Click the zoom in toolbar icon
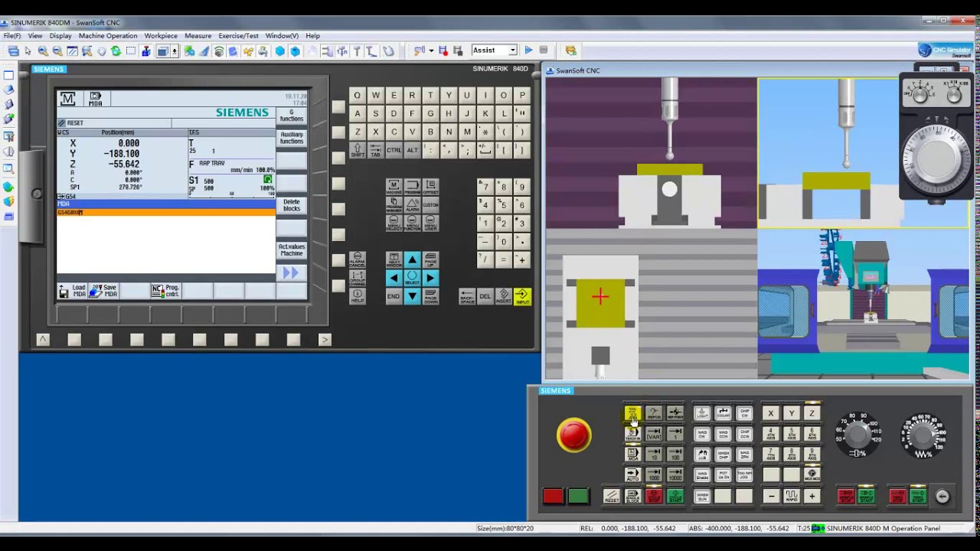 point(43,51)
